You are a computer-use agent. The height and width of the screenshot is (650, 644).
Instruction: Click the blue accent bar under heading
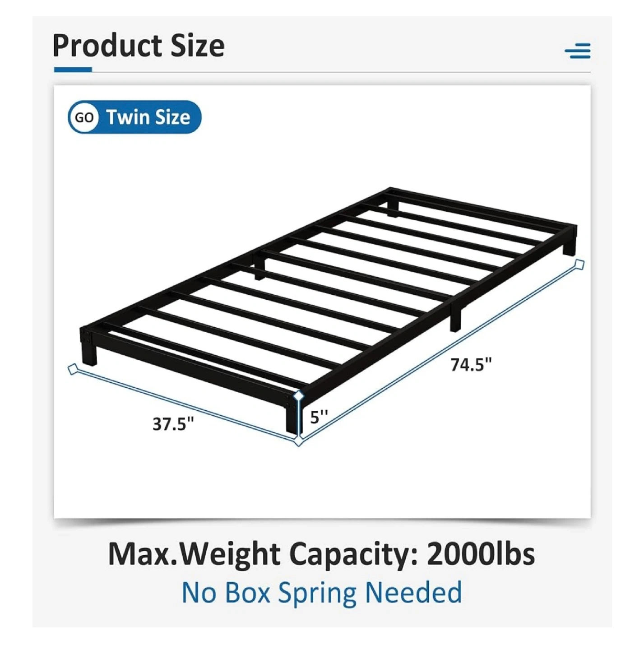pyautogui.click(x=73, y=70)
